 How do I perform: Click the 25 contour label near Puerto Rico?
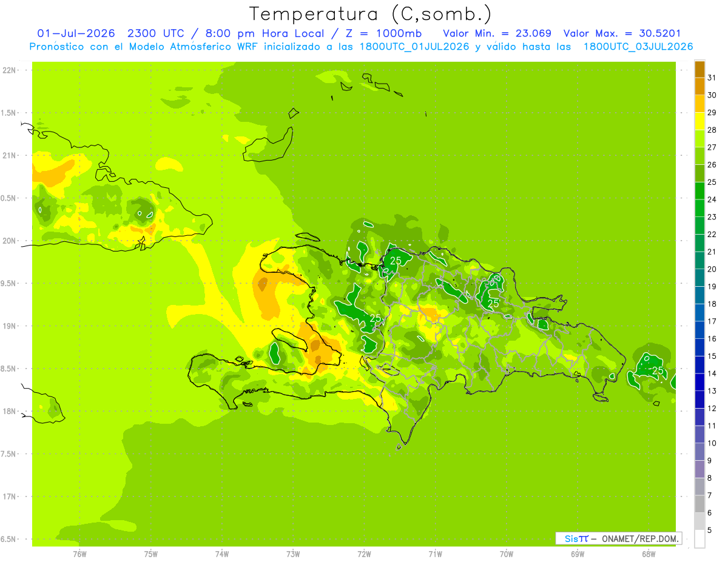(658, 370)
